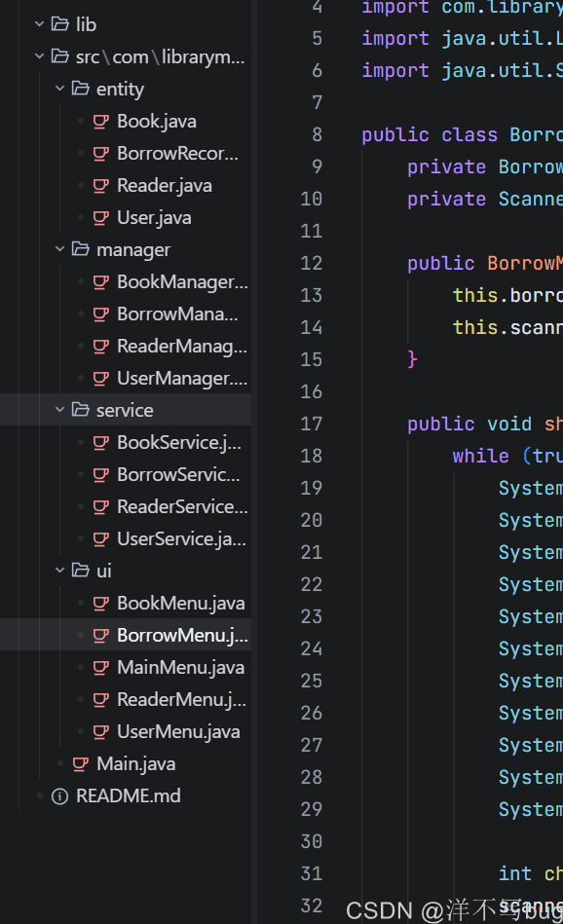Collapse the src\com\librarym... folder chevron
The width and height of the screenshot is (563, 924).
coord(40,56)
